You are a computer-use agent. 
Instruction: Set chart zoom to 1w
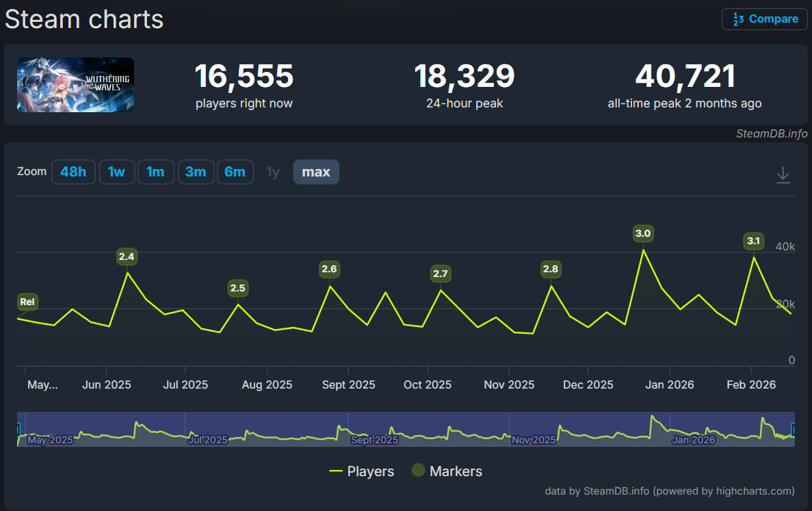(x=116, y=172)
